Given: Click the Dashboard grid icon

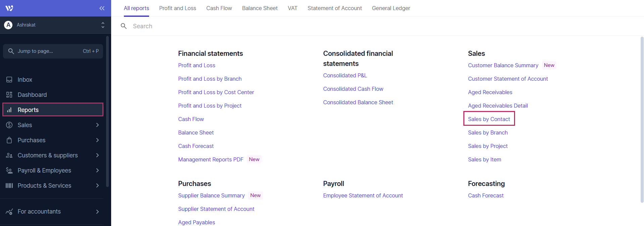Looking at the screenshot, I should (x=9, y=95).
